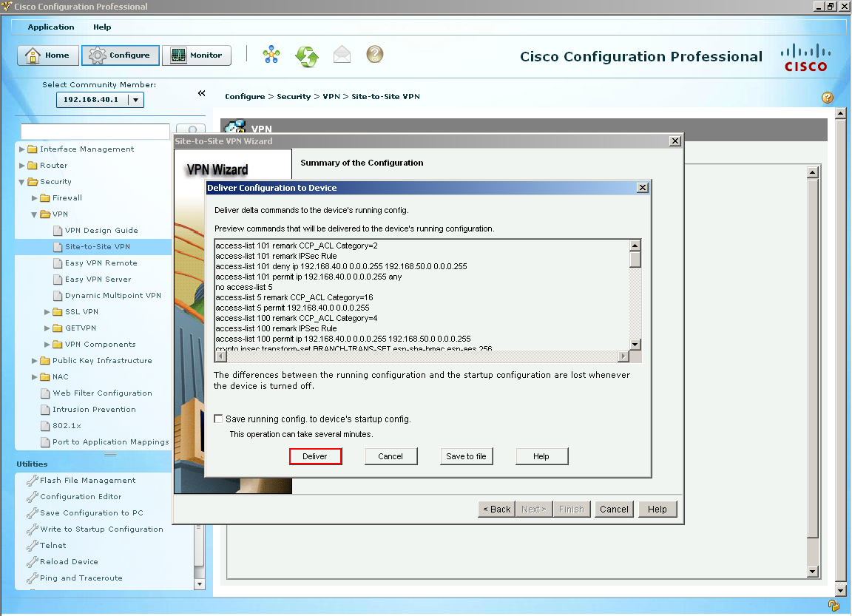Click right arrow of preview horizontal scrollbar
The height and width of the screenshot is (616, 852).
tap(623, 356)
